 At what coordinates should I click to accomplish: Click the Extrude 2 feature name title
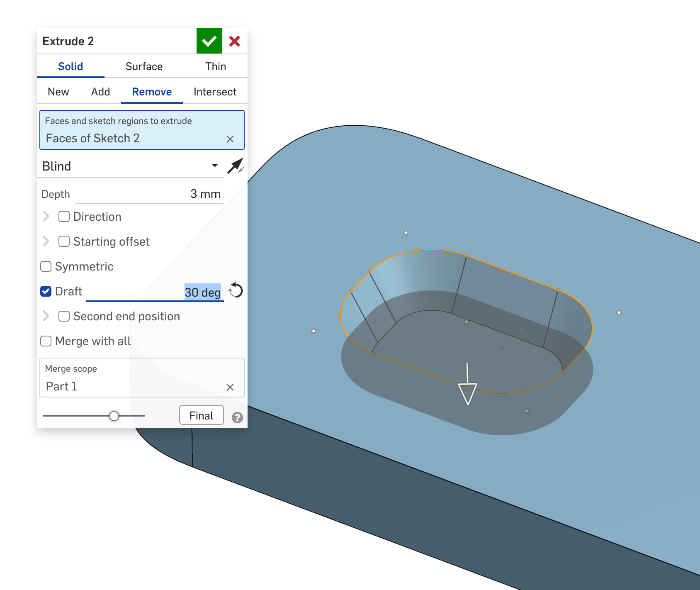68,41
